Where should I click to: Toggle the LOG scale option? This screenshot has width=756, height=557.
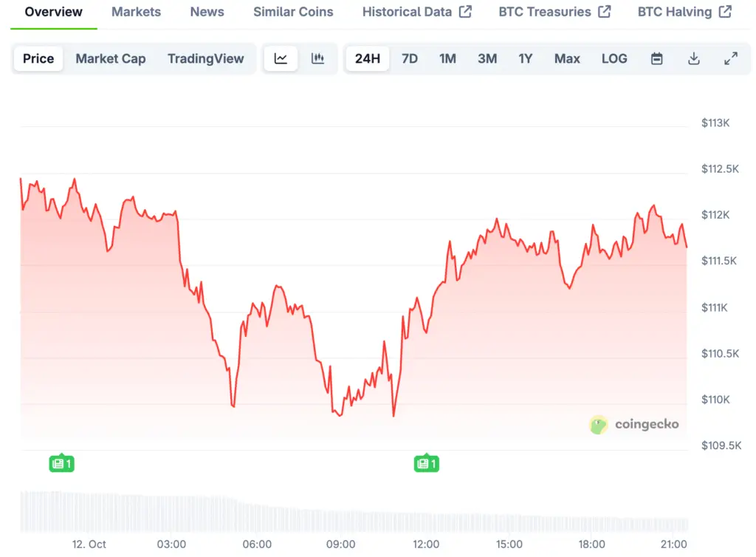coord(614,59)
